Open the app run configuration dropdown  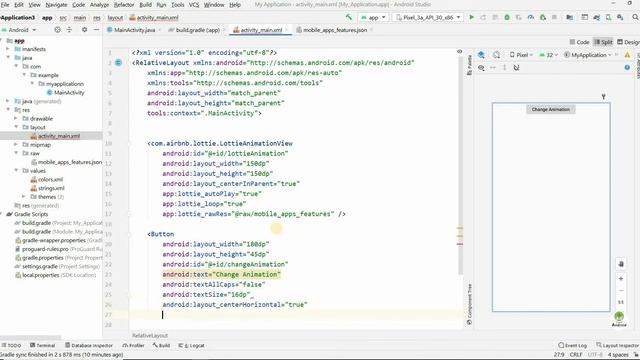373,18
